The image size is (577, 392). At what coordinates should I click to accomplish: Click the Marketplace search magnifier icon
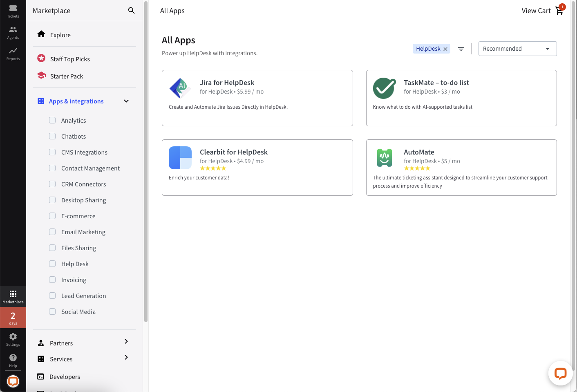click(131, 11)
